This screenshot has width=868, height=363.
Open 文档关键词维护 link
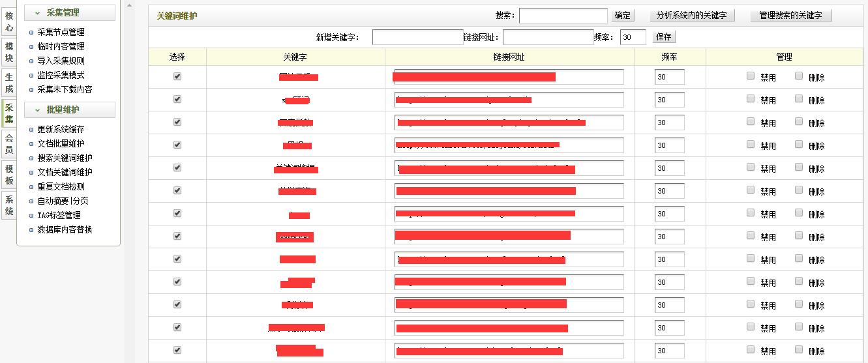click(65, 172)
